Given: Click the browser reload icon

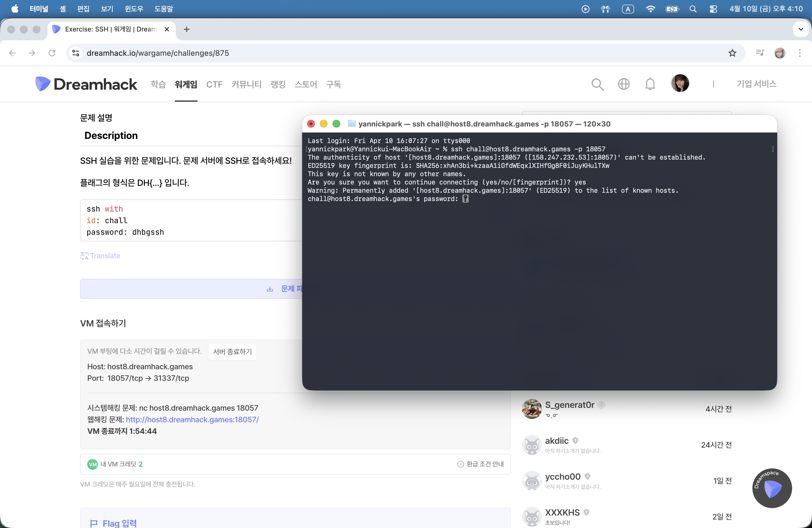Looking at the screenshot, I should tap(52, 53).
